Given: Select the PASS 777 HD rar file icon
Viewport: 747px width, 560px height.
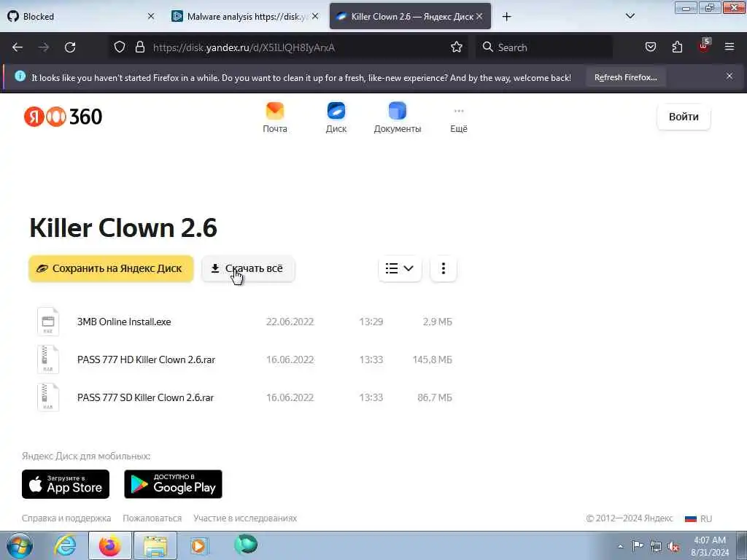Looking at the screenshot, I should point(48,359).
